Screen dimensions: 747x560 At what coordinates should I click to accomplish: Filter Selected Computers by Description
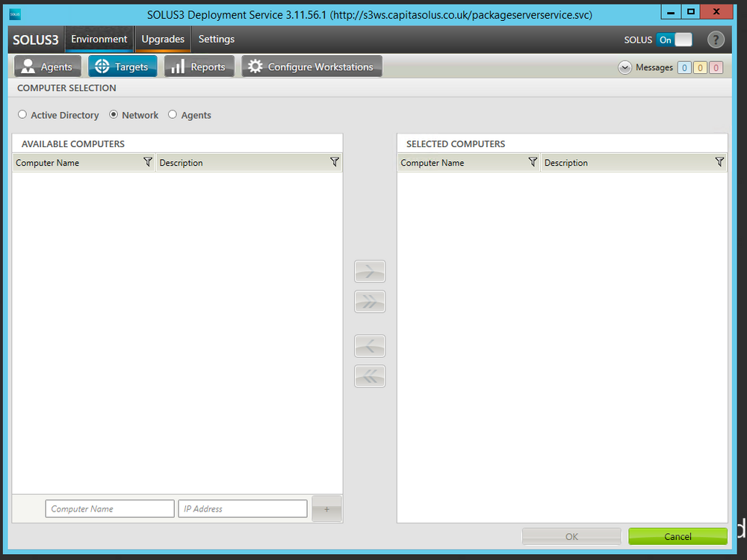(x=719, y=162)
